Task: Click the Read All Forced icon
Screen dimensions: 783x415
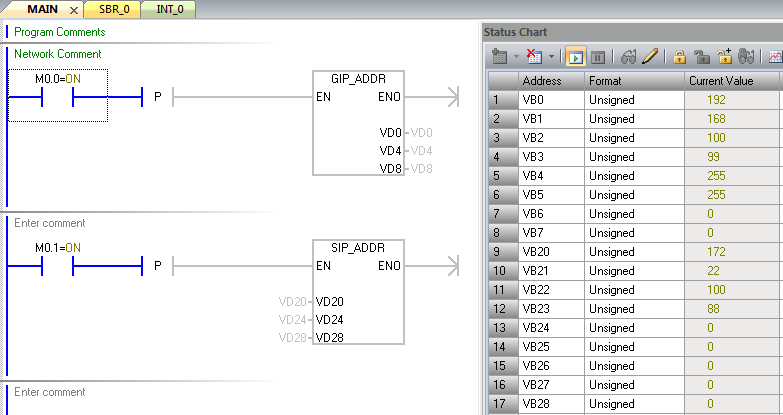Action: [x=746, y=57]
